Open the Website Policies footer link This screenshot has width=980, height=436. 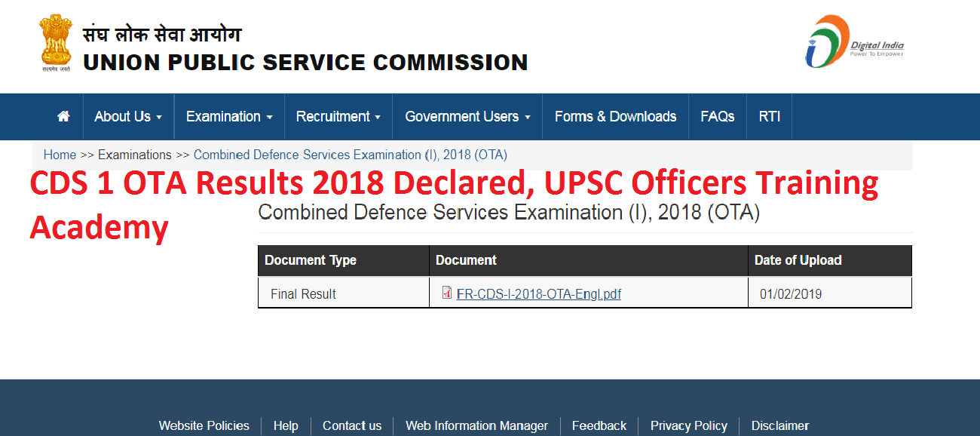[204, 425]
